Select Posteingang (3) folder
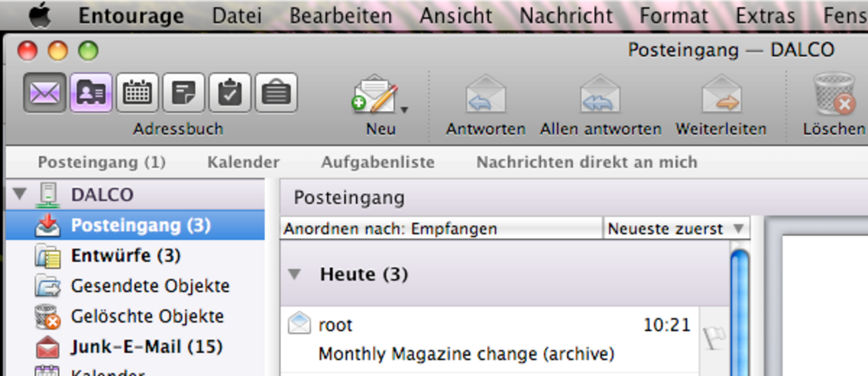Viewport: 868px width, 376px height. [135, 226]
